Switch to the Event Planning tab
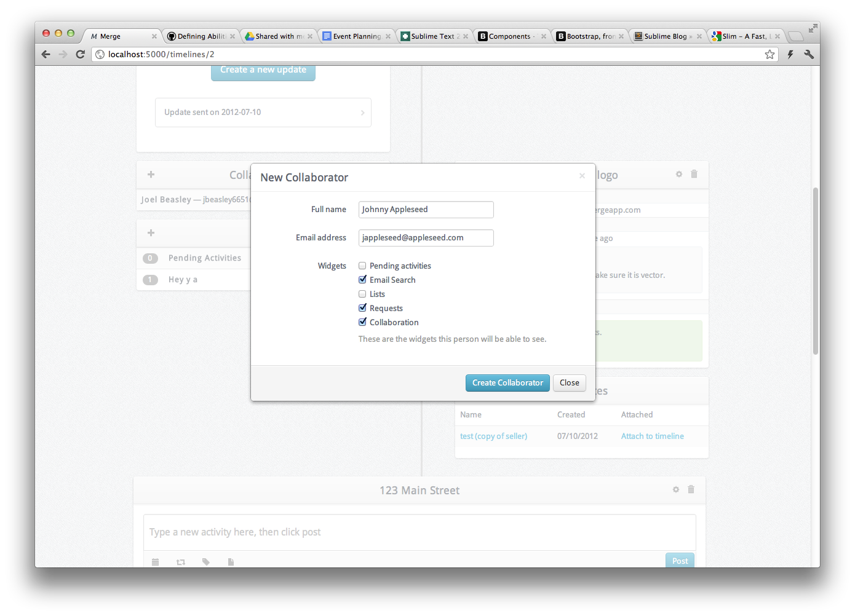The width and height of the screenshot is (855, 616). (357, 36)
